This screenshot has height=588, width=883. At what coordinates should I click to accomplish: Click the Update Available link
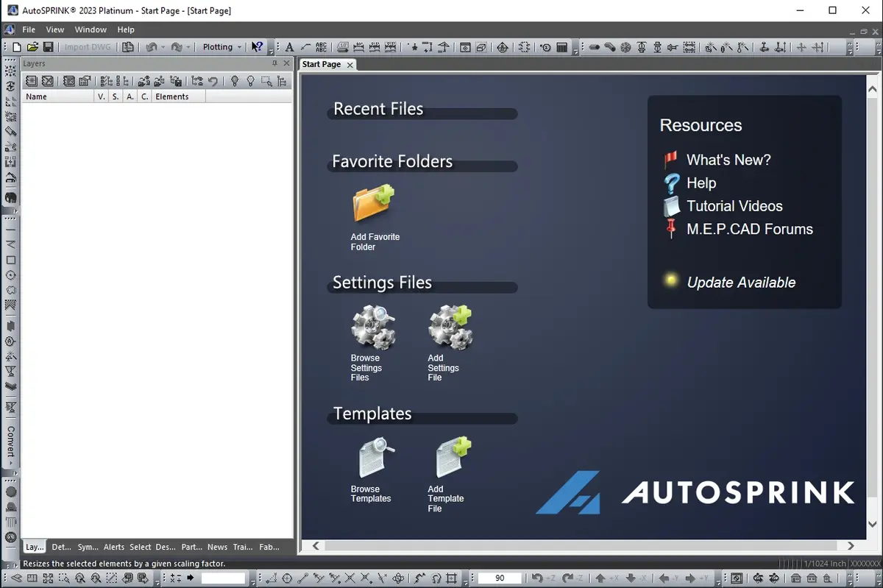[741, 283]
